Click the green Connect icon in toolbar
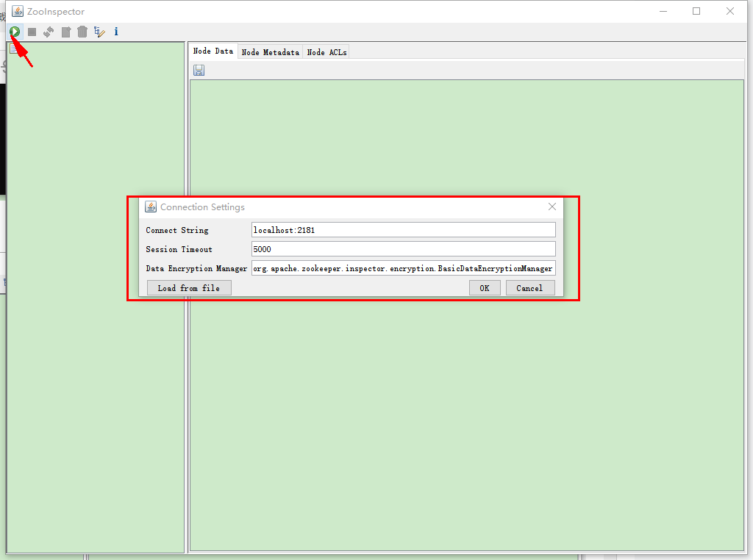The height and width of the screenshot is (560, 753). [x=15, y=32]
